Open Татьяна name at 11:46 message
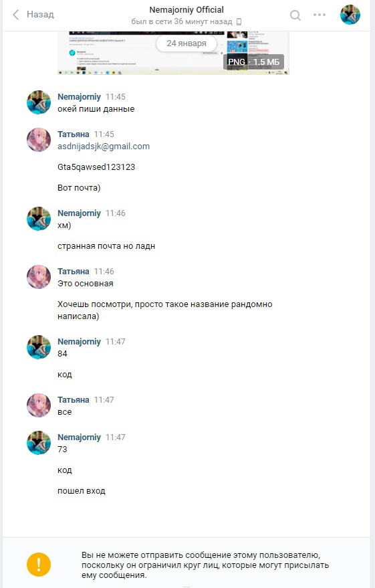 (74, 271)
